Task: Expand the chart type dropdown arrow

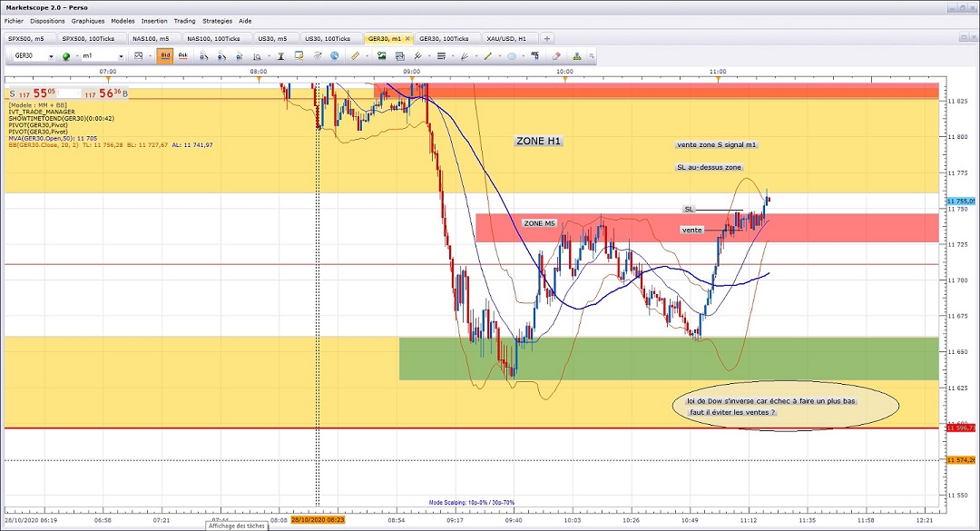Action: coord(150,56)
